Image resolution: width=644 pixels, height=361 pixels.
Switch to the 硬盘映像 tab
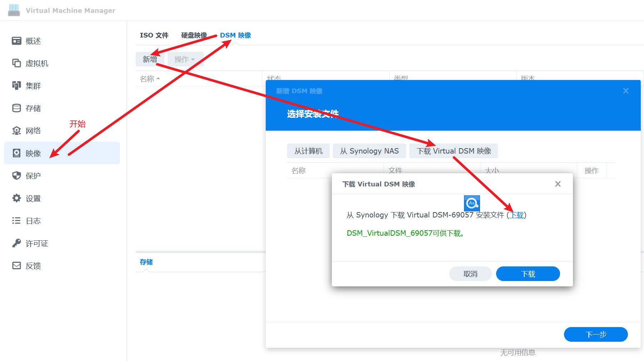click(194, 35)
